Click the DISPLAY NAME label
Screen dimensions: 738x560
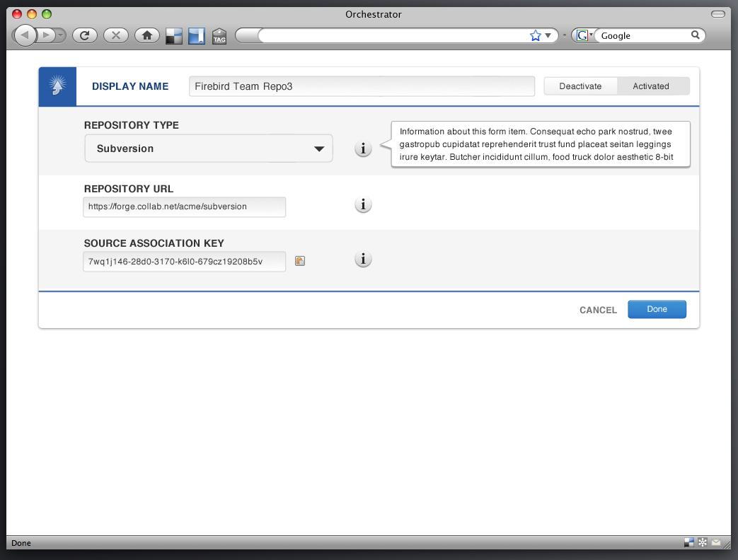130,86
